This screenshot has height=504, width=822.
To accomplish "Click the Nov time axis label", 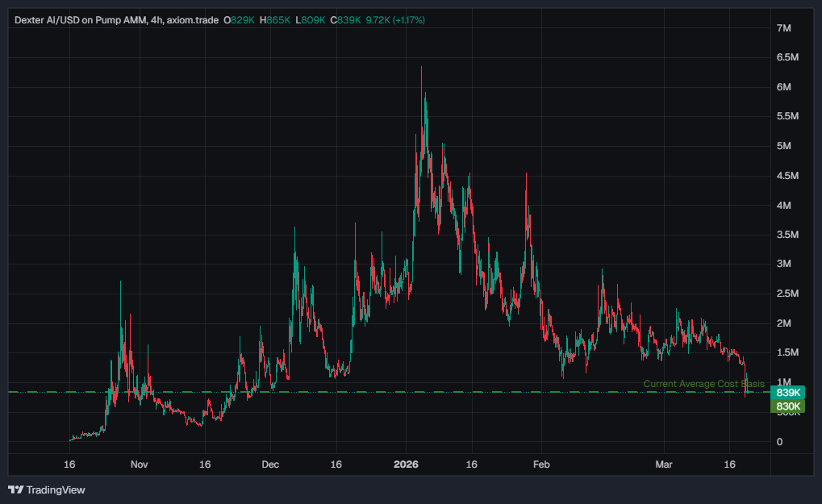I will [x=140, y=464].
